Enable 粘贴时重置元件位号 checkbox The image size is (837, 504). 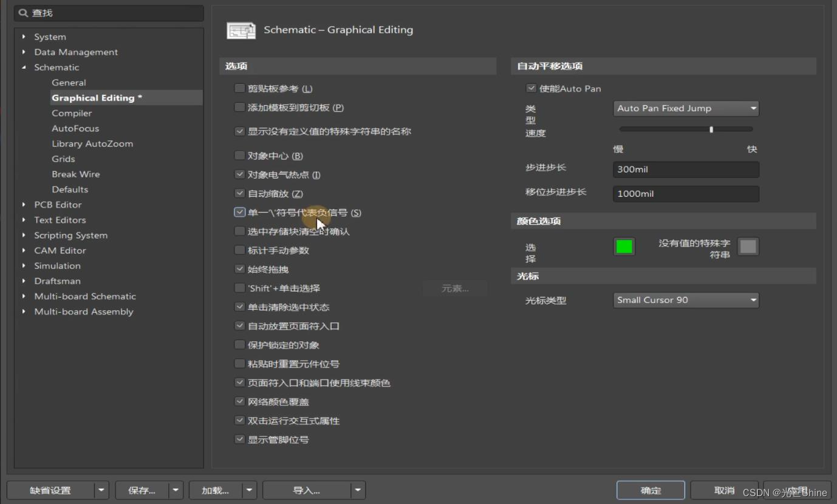[x=239, y=364]
